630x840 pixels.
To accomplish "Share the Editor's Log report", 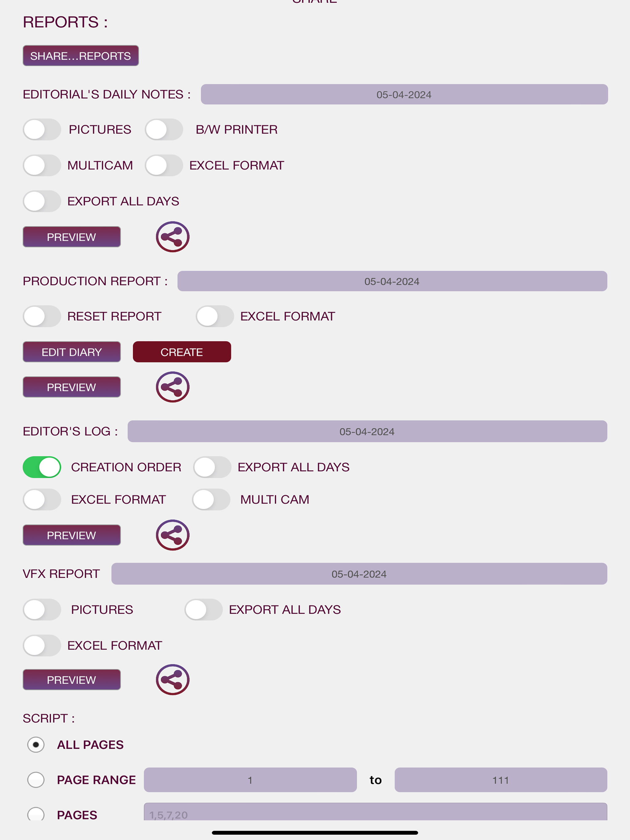I will 172,535.
